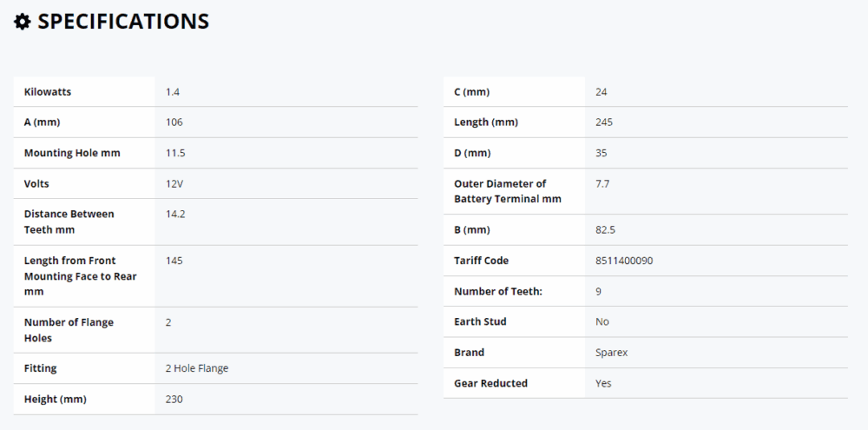This screenshot has width=868, height=430.
Task: Click the Height (mm) label
Action: 56,399
